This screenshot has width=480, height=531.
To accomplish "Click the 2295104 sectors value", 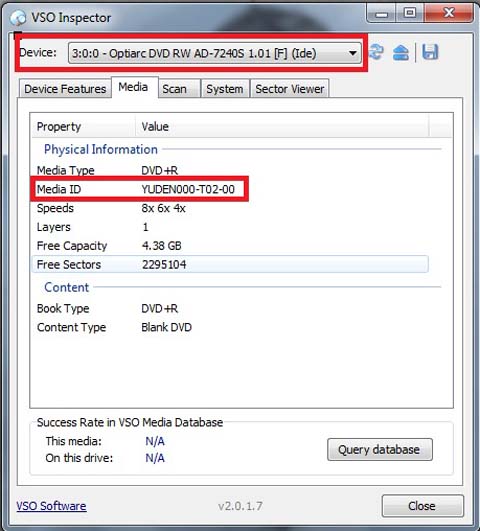I will tap(164, 265).
